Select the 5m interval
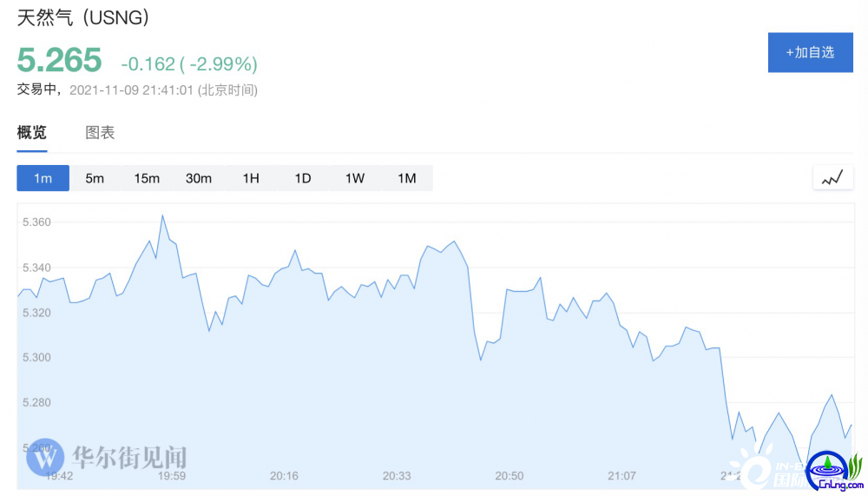This screenshot has height=496, width=868. point(95,178)
